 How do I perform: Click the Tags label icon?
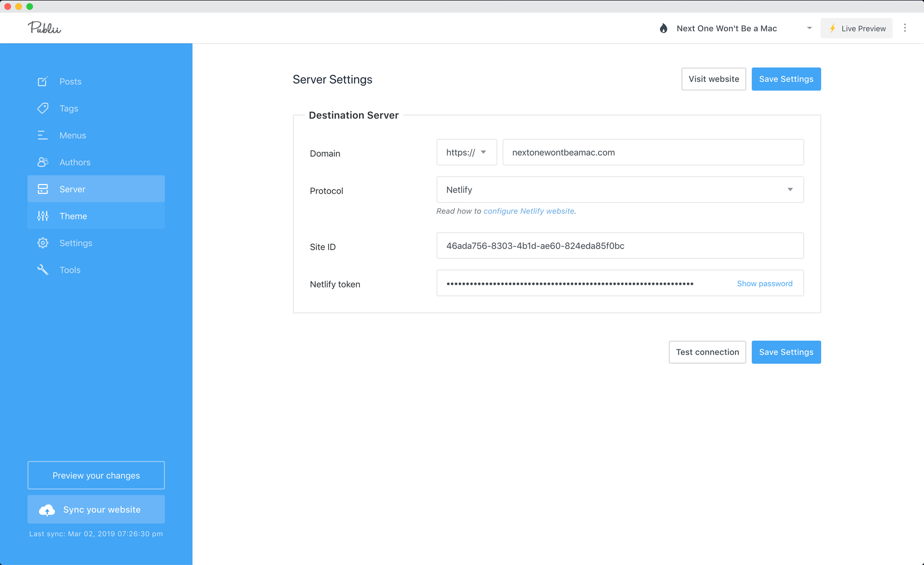(43, 108)
